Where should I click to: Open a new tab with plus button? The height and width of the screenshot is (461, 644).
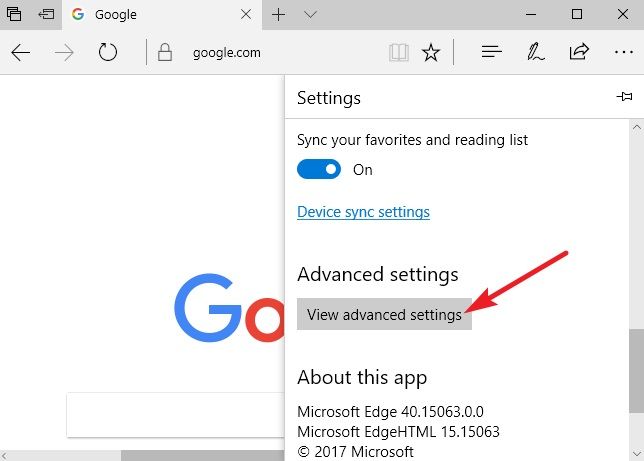pyautogui.click(x=279, y=15)
